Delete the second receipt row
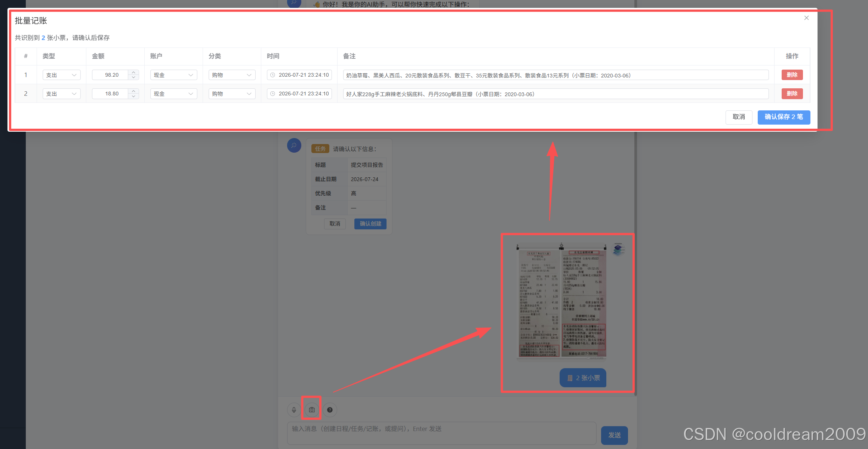Image resolution: width=868 pixels, height=449 pixels. tap(792, 94)
